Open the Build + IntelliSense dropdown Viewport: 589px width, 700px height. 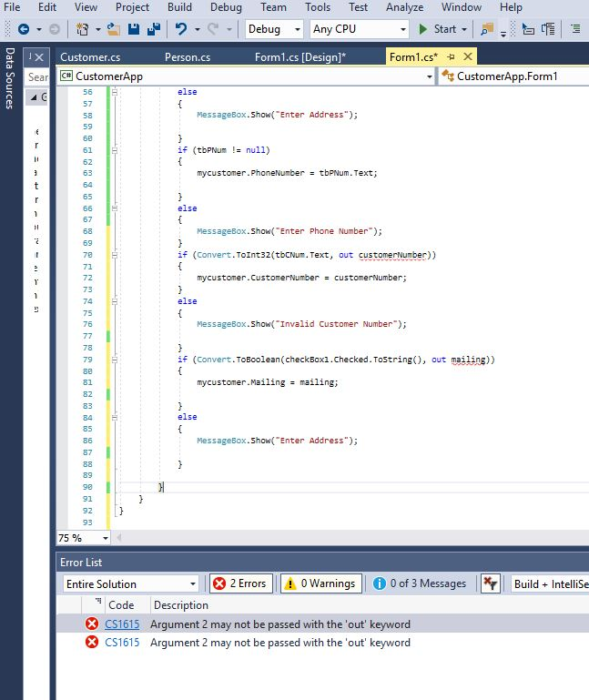coord(550,583)
